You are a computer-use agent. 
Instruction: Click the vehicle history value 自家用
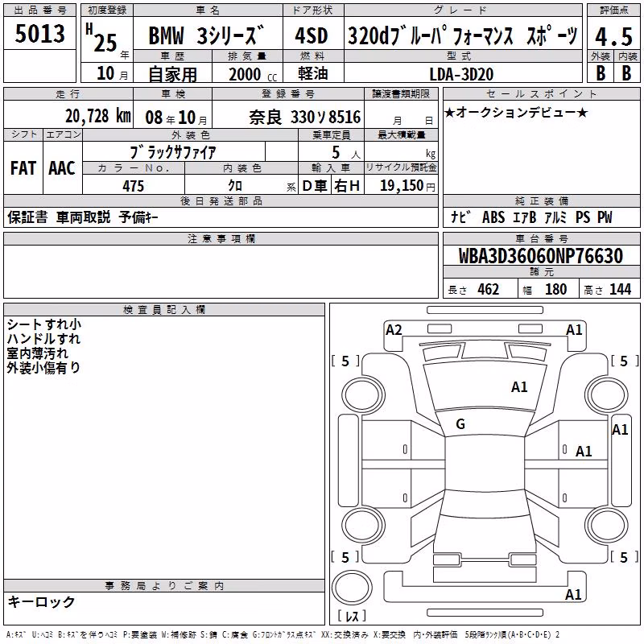(x=172, y=74)
